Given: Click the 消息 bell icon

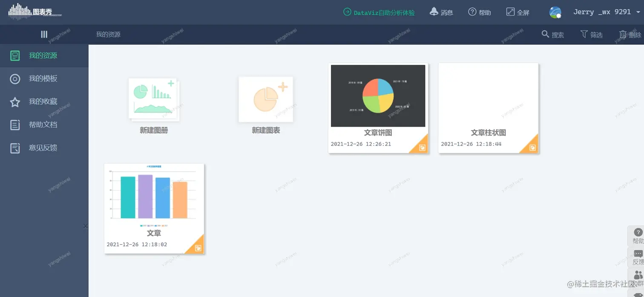Looking at the screenshot, I should pyautogui.click(x=434, y=12).
